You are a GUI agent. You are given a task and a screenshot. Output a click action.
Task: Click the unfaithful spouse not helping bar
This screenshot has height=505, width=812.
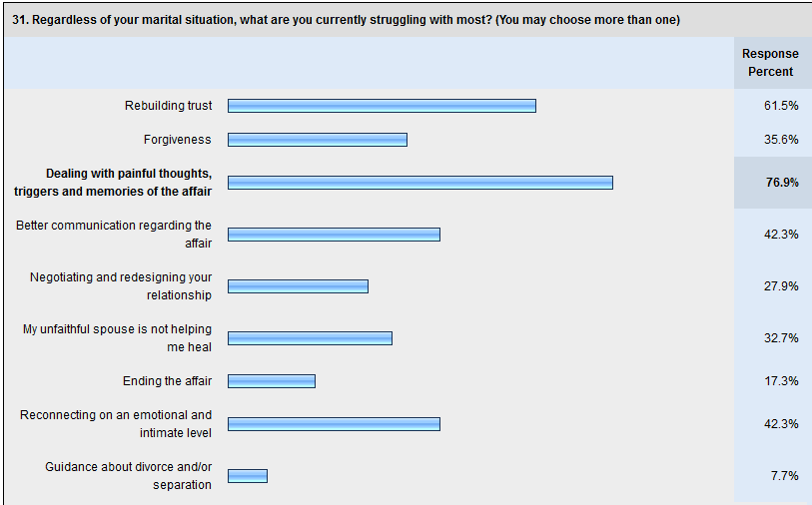click(x=311, y=338)
